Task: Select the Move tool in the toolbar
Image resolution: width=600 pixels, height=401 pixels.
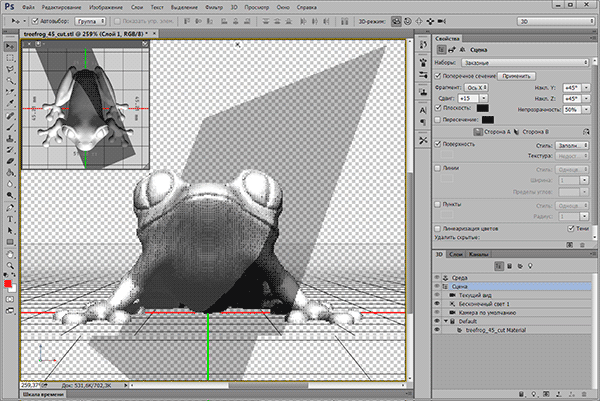Action: tap(9, 47)
